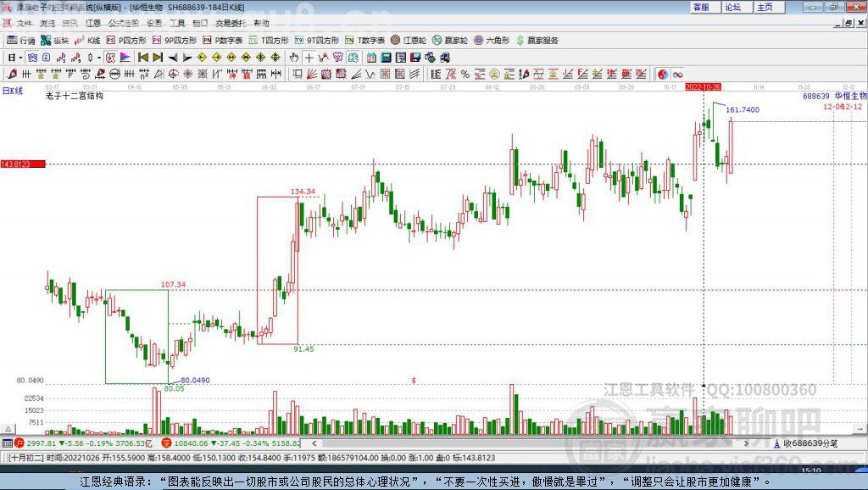Image resolution: width=868 pixels, height=490 pixels.
Task: Switch to K线 chart view
Action: (87, 41)
